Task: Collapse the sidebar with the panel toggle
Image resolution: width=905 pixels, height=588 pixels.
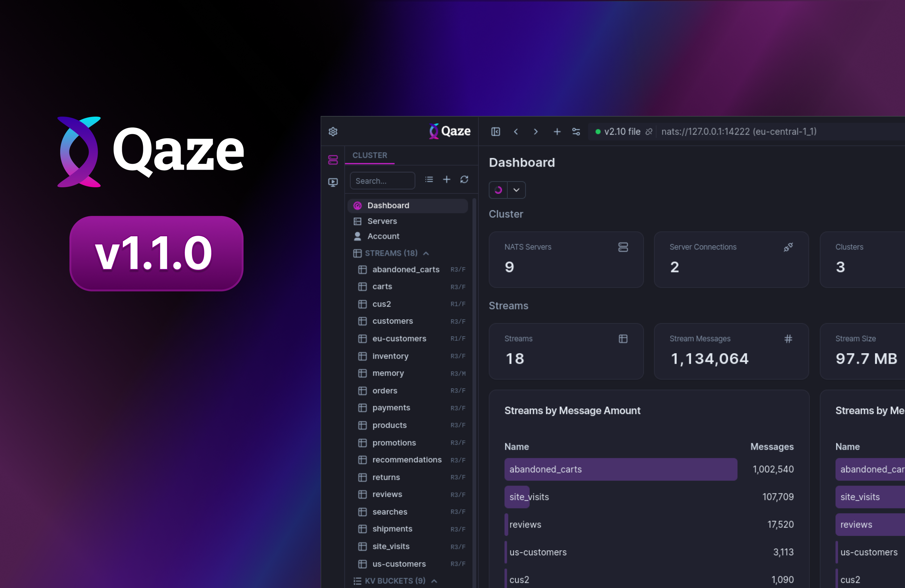Action: 495,131
